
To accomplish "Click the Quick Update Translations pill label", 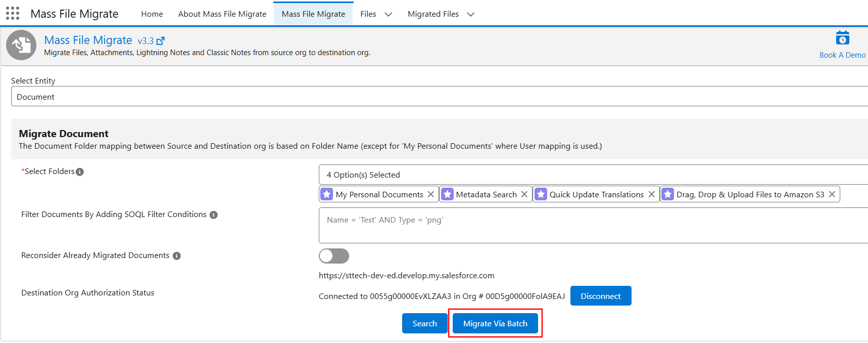I will (597, 194).
